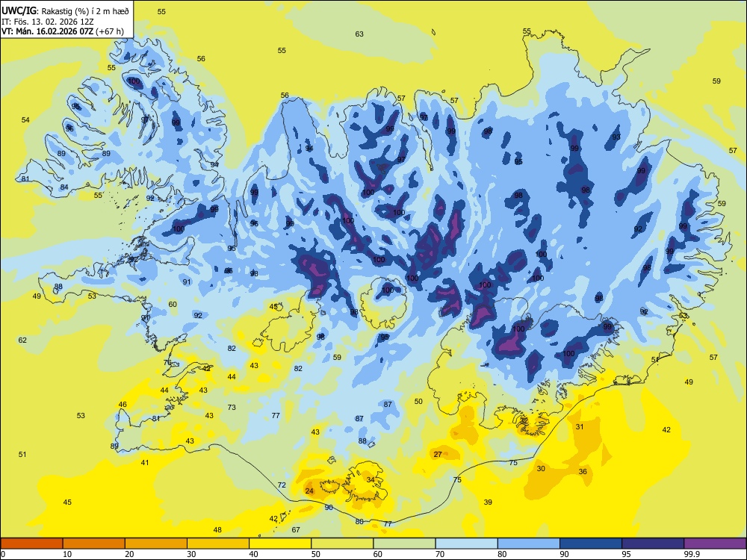Select the bright yellow 40–50 legend swatch
Viewport: 747px width, 560px height.
[280, 544]
